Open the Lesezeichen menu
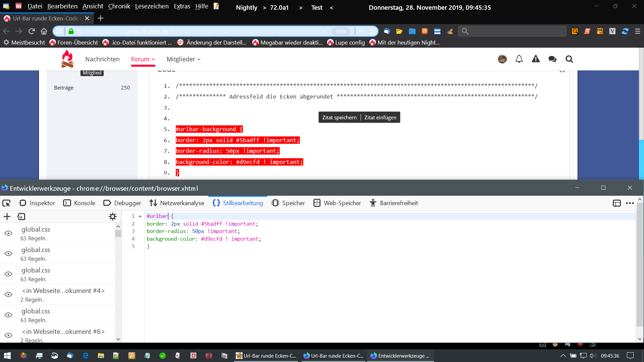 (152, 6)
